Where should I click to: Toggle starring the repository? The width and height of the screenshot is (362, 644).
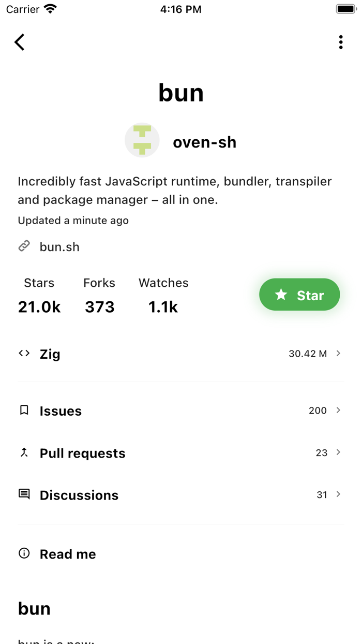[299, 295]
